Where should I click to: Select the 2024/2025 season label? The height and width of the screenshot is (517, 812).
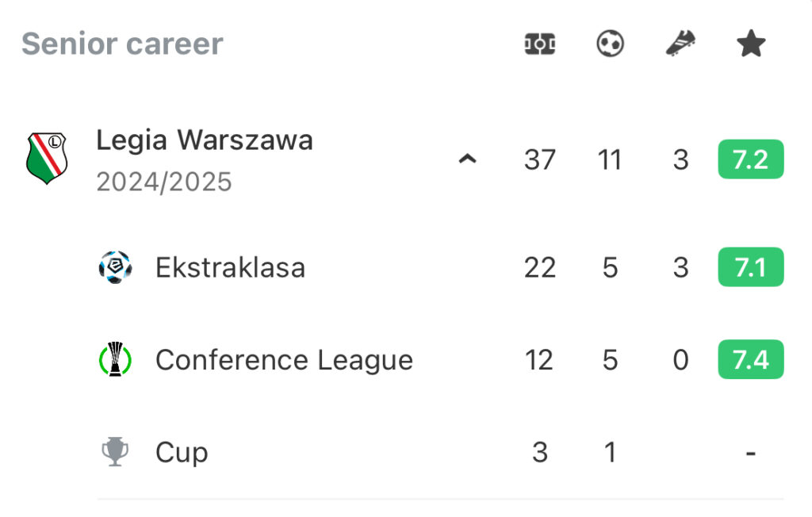pos(164,182)
